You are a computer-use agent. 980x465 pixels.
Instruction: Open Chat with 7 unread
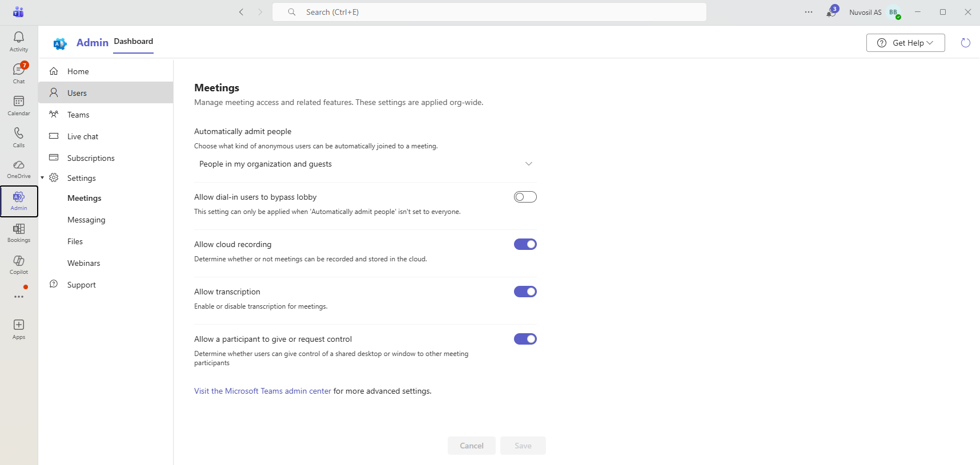click(19, 74)
